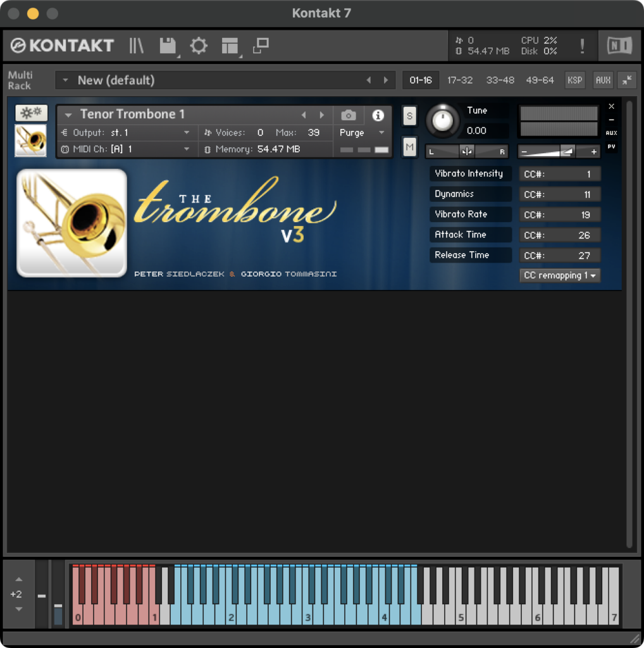
Task: Edit Dynamics CC# value 11
Action: (560, 194)
